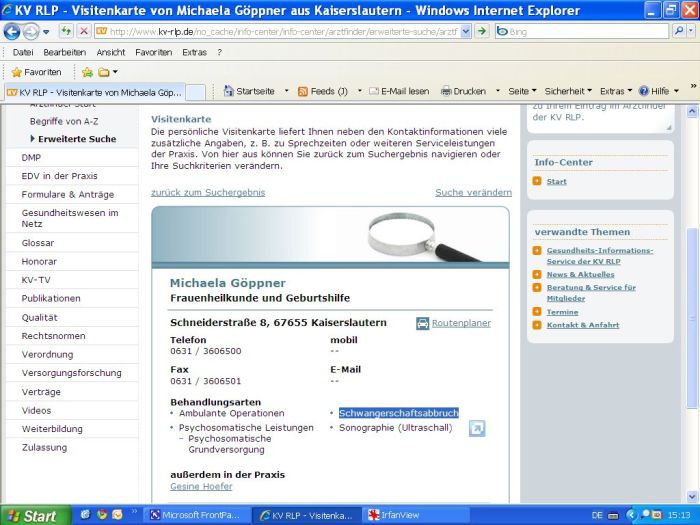This screenshot has height=525, width=700.
Task: Open the Seite dropdown menu
Action: [522, 92]
